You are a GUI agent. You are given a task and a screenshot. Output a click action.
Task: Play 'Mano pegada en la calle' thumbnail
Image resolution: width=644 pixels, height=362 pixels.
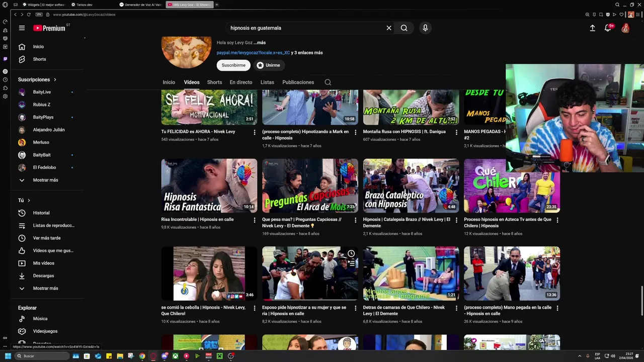tap(512, 274)
